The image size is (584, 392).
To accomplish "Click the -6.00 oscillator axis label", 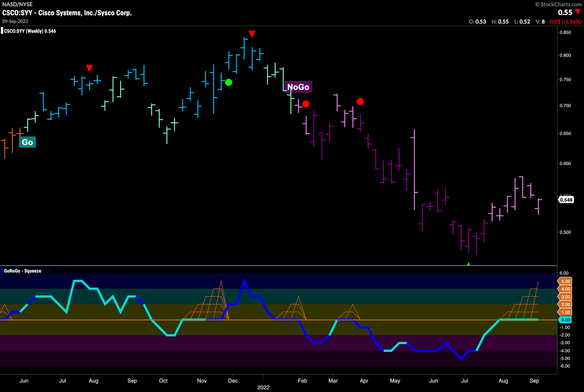I will pyautogui.click(x=564, y=366).
